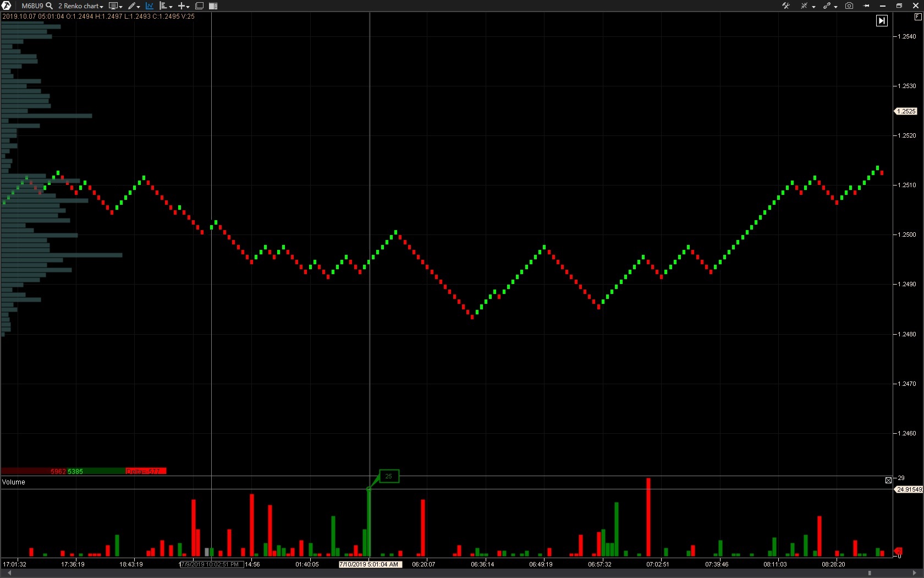Click the plus add-object icon

(182, 6)
